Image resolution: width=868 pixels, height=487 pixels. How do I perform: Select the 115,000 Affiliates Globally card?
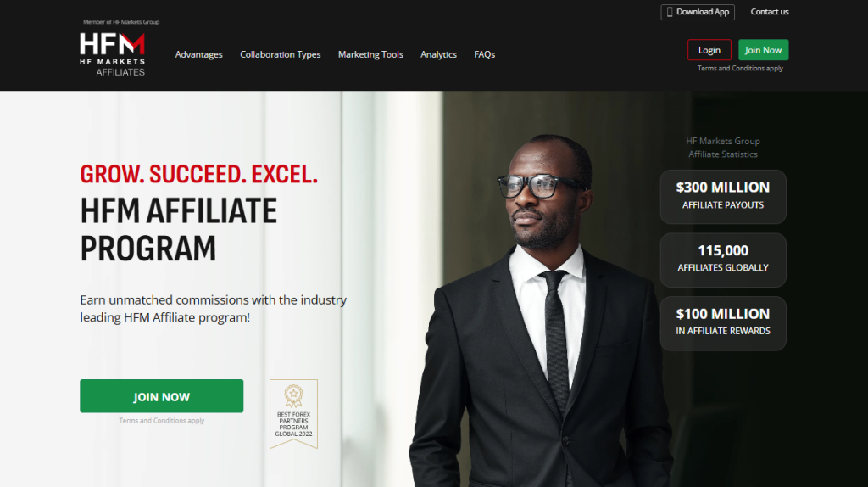[723, 260]
